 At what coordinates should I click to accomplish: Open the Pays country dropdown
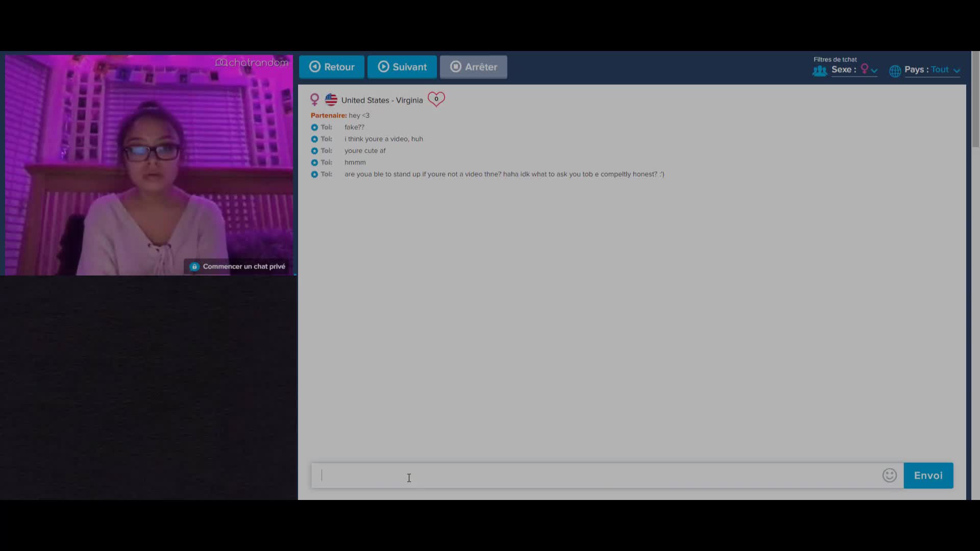933,70
